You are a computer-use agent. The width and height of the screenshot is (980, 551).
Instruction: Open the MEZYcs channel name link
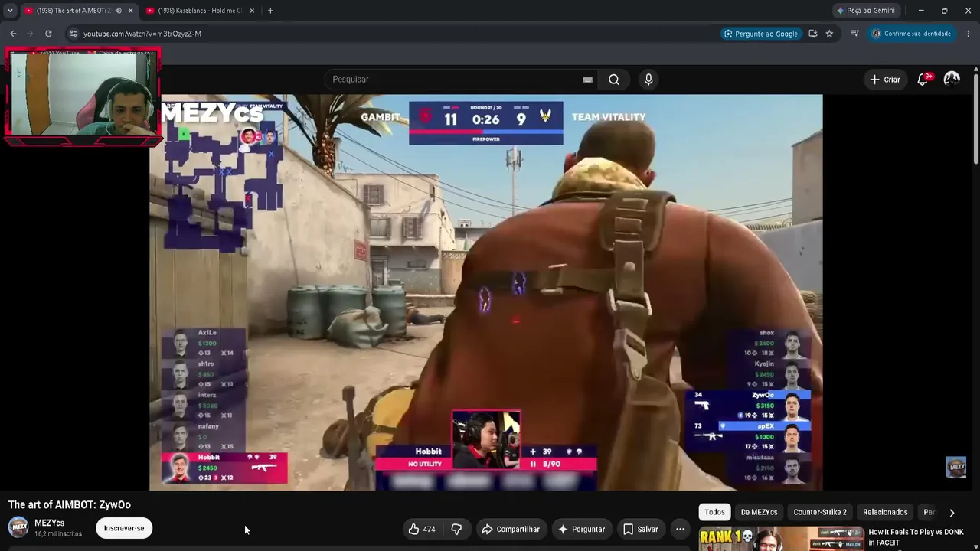click(49, 523)
